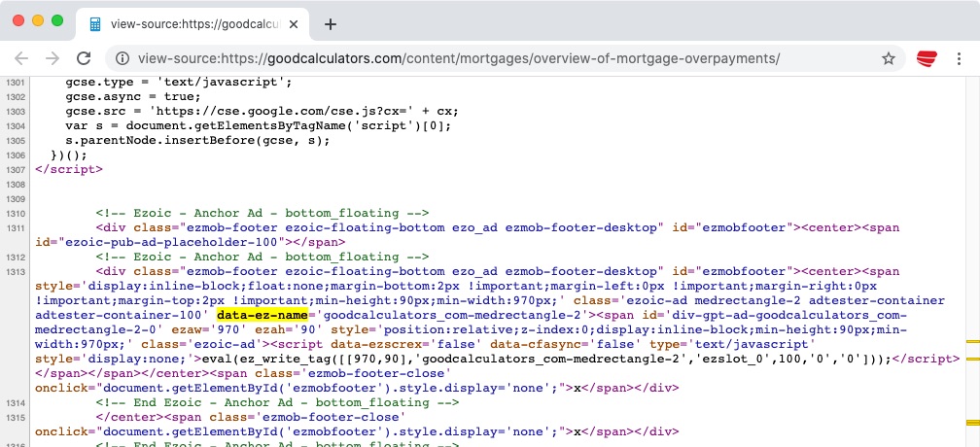Open a new tab with the plus button
This screenshot has height=447, width=980.
point(331,24)
